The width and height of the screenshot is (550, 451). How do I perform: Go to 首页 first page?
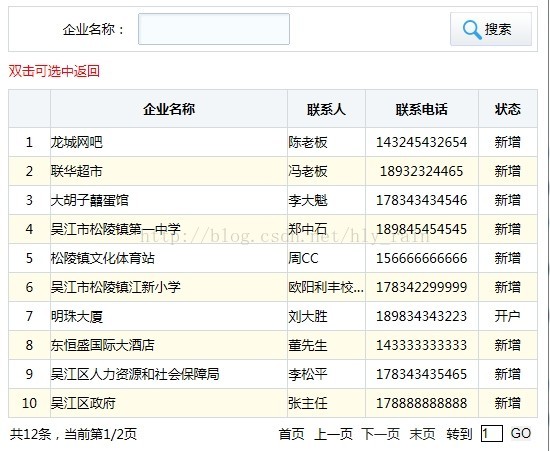[x=291, y=434]
